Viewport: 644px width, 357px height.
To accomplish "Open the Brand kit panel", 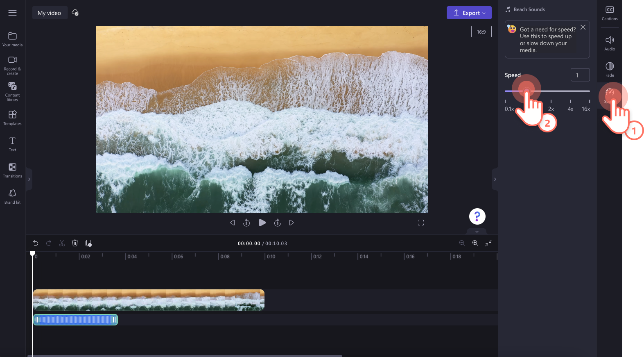I will [12, 197].
